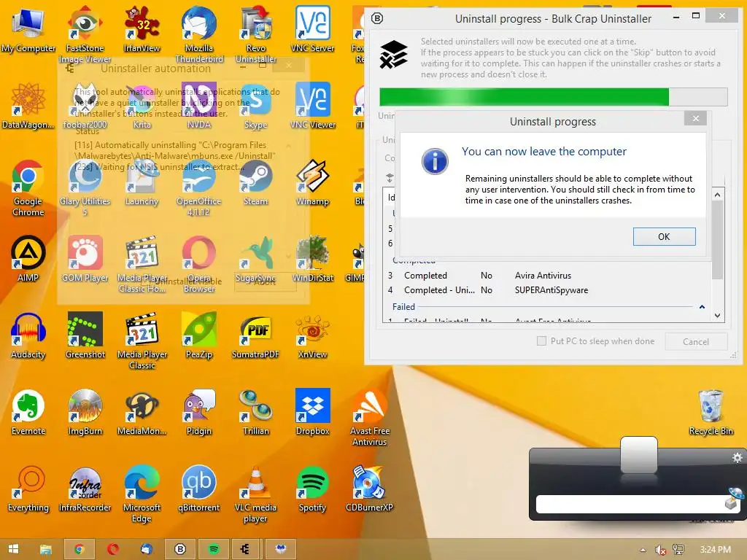Select the SUPERAntiSpyware row
The width and height of the screenshot is (747, 560).
(x=546, y=290)
